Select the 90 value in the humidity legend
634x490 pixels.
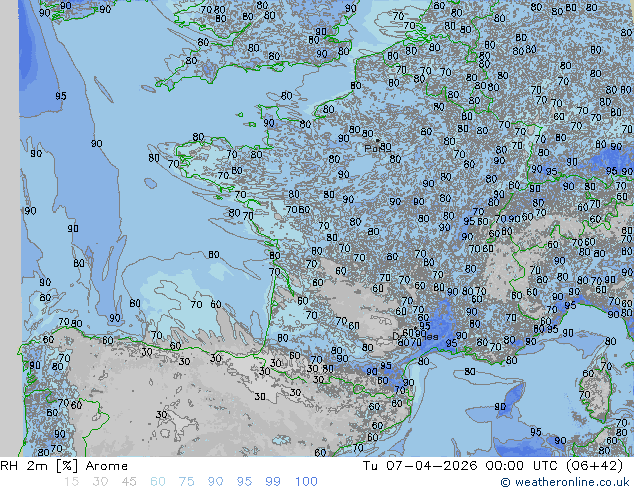point(215,482)
